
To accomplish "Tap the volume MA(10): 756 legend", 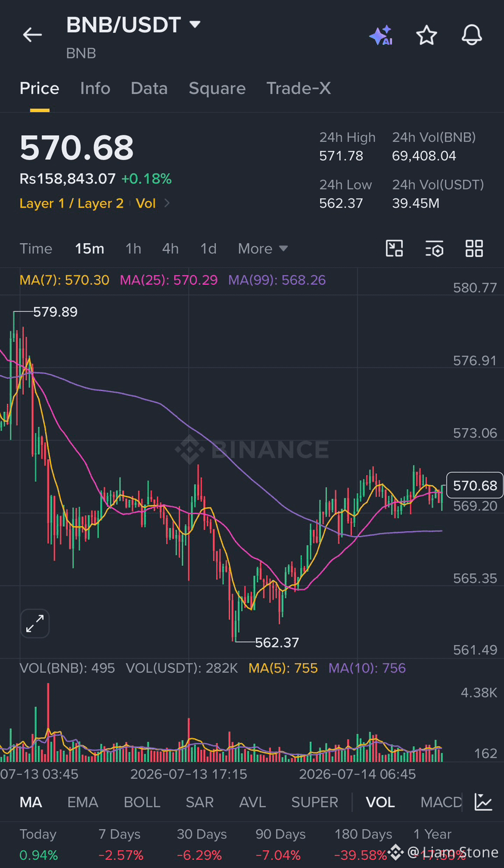I will point(367,668).
